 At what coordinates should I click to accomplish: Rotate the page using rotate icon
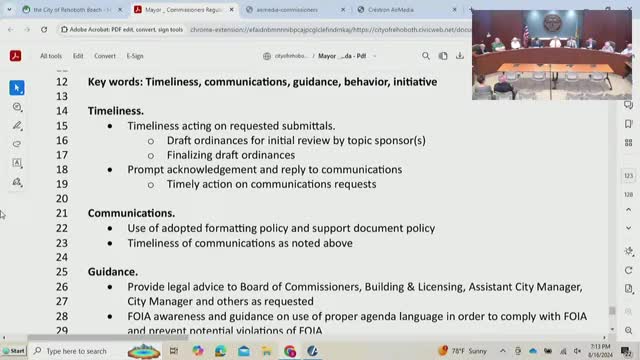coord(629,270)
